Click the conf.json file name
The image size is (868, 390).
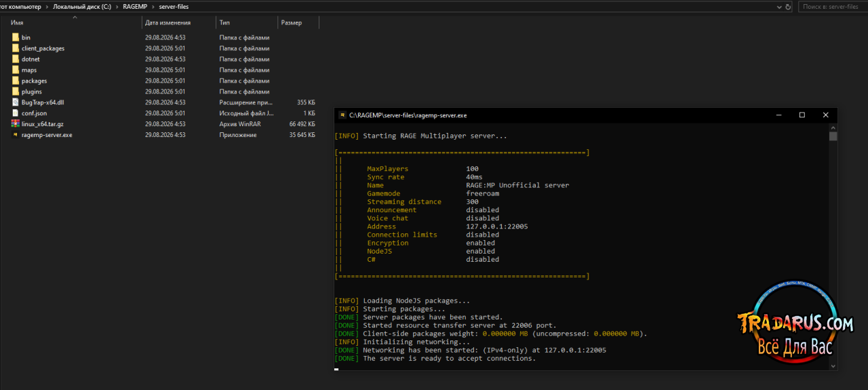[34, 113]
